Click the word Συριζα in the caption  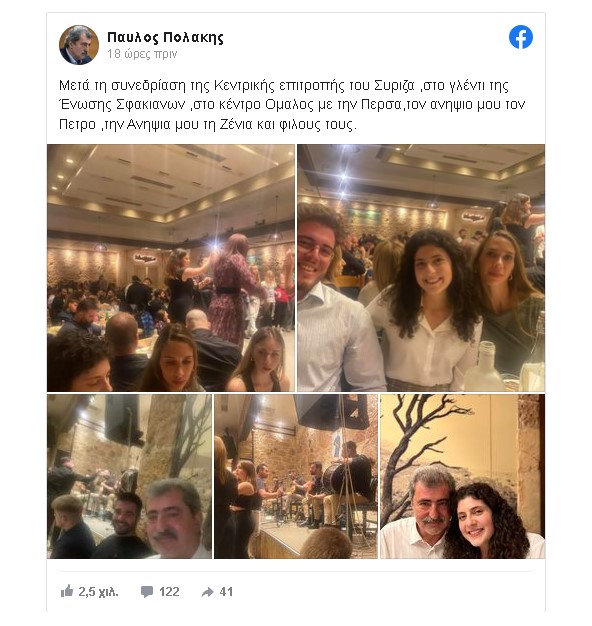(394, 85)
